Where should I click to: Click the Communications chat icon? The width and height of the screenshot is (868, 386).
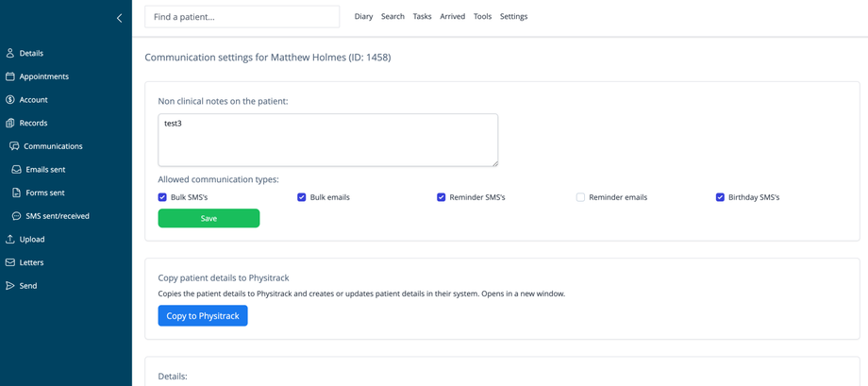coord(14,146)
